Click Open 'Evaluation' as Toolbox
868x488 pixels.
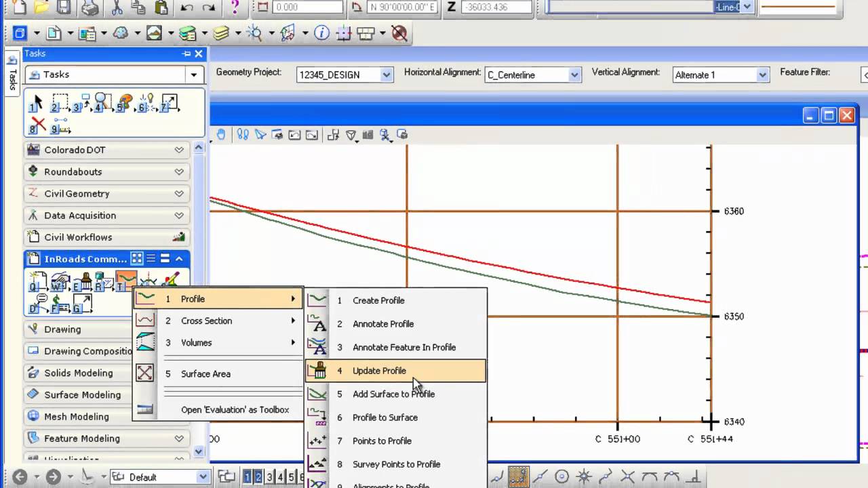(218, 409)
